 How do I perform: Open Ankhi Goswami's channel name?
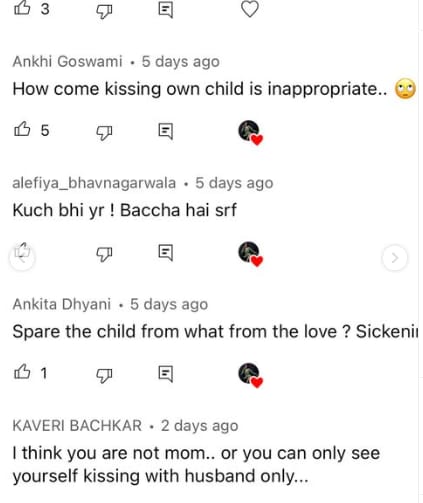click(x=67, y=61)
